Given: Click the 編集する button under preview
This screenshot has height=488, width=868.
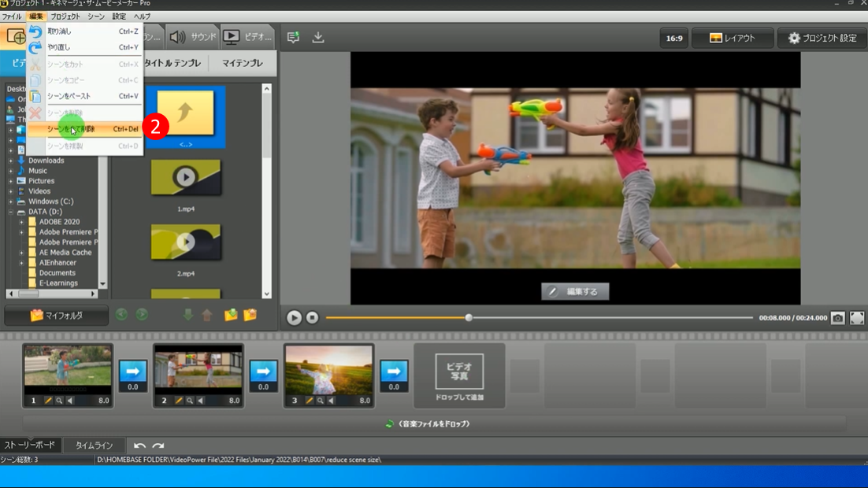Looking at the screenshot, I should click(575, 291).
